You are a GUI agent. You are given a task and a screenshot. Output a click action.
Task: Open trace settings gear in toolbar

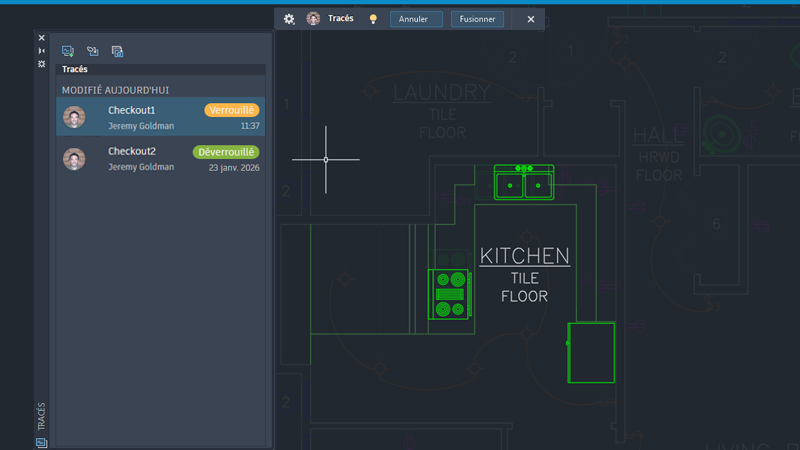click(x=289, y=19)
